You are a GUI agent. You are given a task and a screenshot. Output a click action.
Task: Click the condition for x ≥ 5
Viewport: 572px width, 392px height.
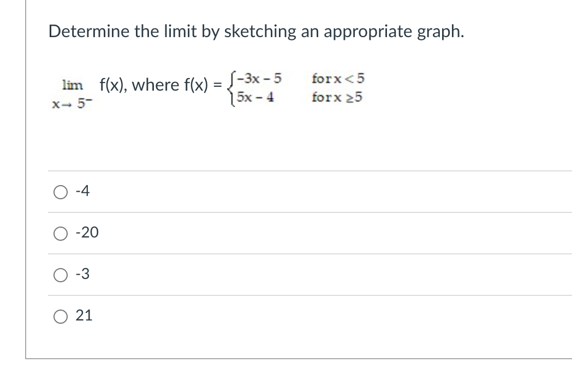(x=337, y=98)
